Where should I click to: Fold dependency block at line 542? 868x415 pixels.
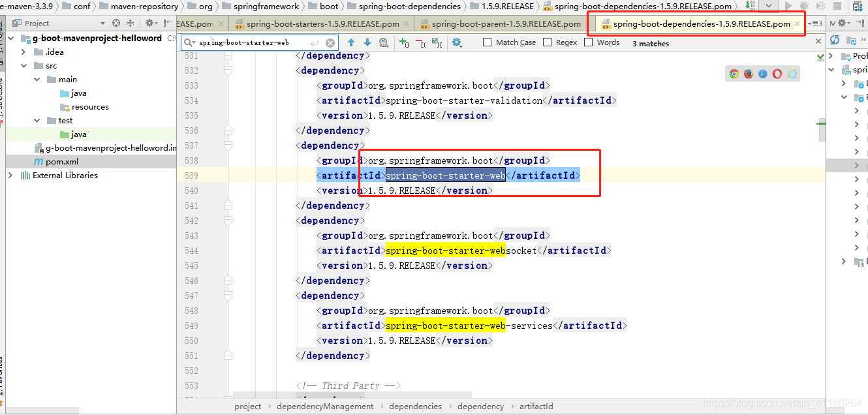pyautogui.click(x=228, y=221)
